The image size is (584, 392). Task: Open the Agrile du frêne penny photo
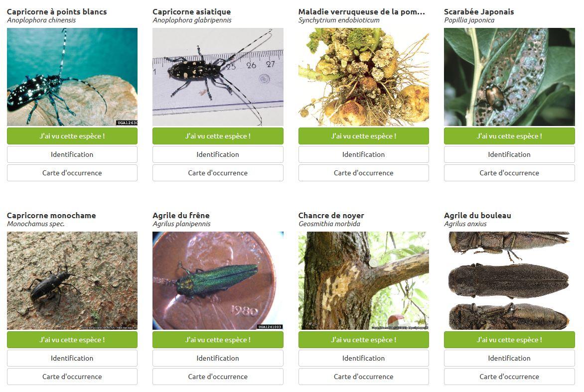coord(218,281)
